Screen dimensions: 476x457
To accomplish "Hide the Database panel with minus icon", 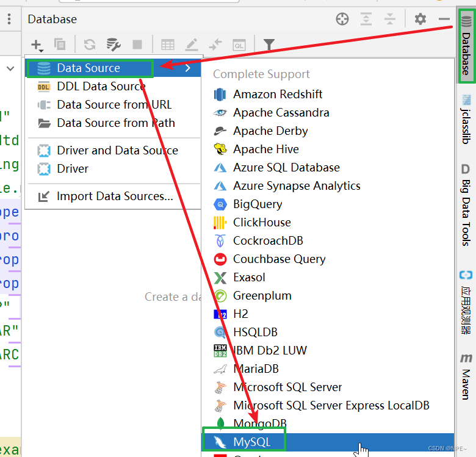I will 444,19.
